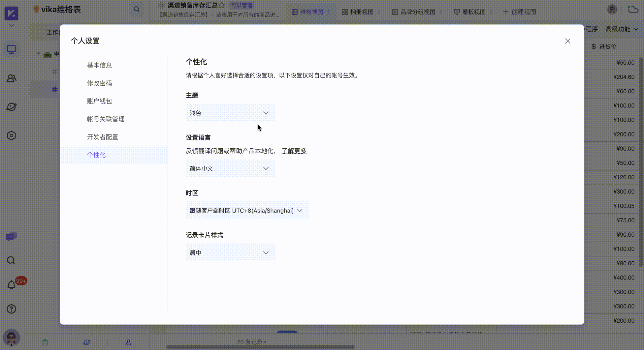Open the chat bubble icon in sidebar

tap(11, 236)
